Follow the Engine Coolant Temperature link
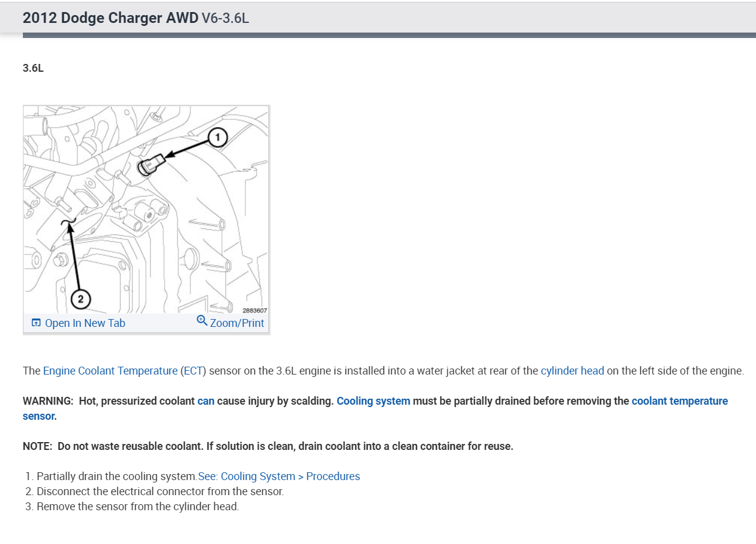Screen dimensions: 756x544 (x=110, y=371)
